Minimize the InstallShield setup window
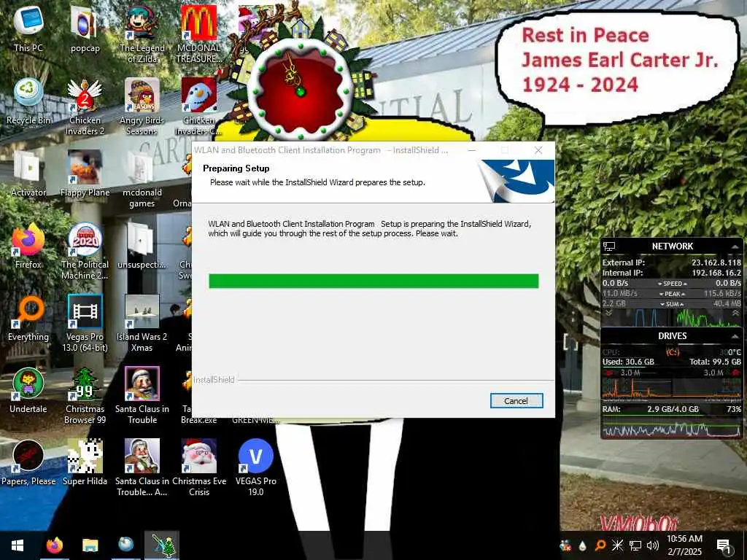 pyautogui.click(x=472, y=150)
